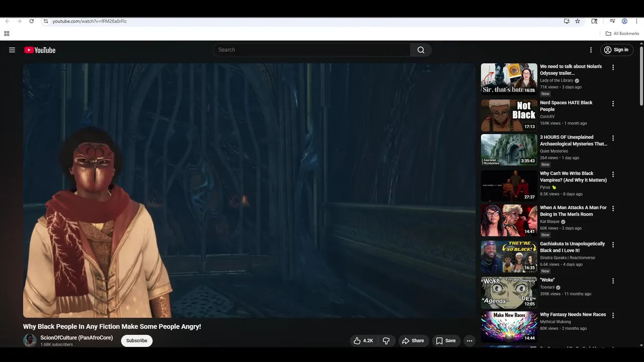Viewport: 644px width, 362px height.
Task: Open options for Nerd Spaces HATE Black People
Action: click(613, 104)
